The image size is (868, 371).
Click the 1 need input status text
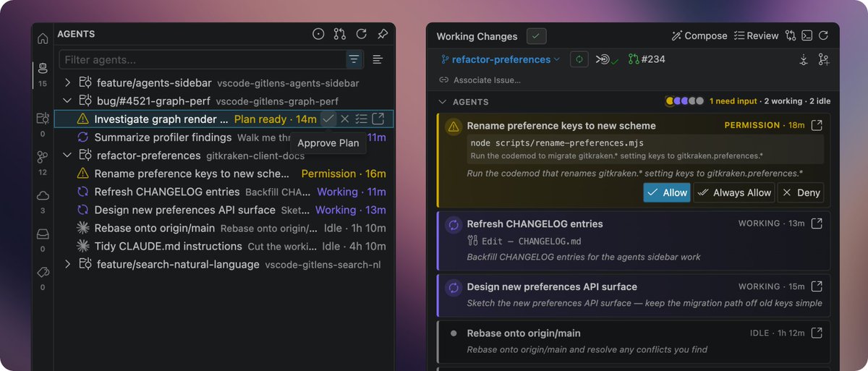pyautogui.click(x=735, y=101)
